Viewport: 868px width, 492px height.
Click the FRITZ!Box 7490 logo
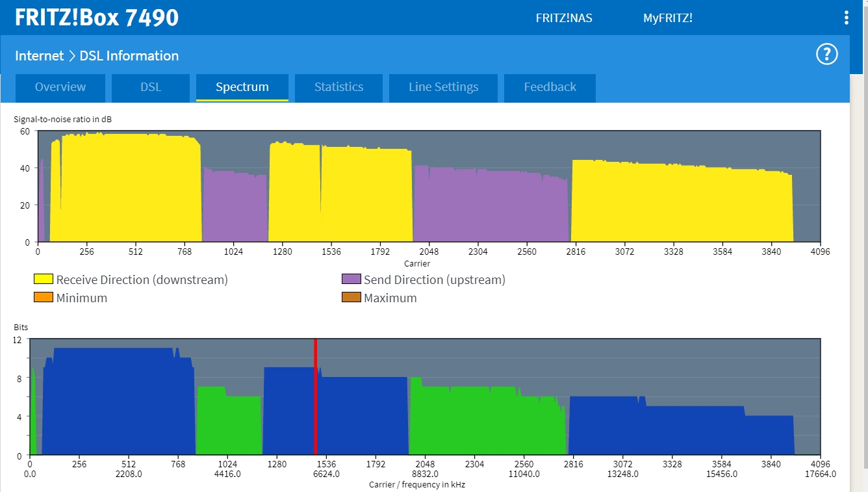pyautogui.click(x=97, y=18)
